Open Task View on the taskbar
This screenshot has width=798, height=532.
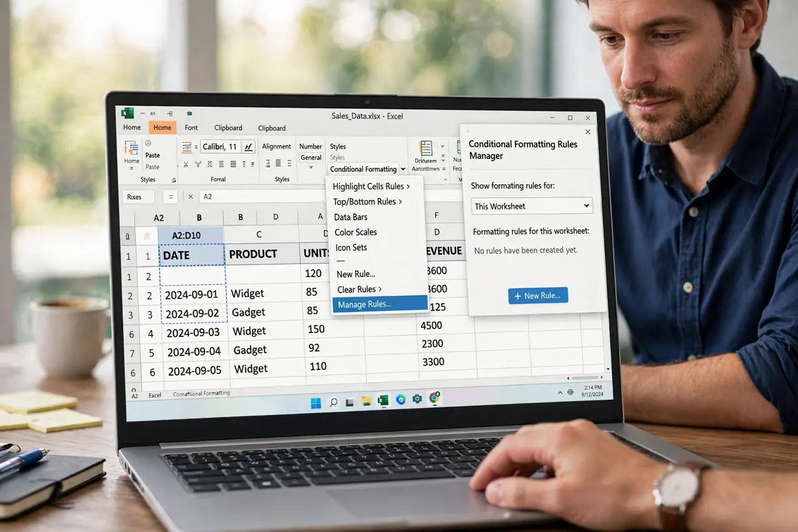point(350,402)
